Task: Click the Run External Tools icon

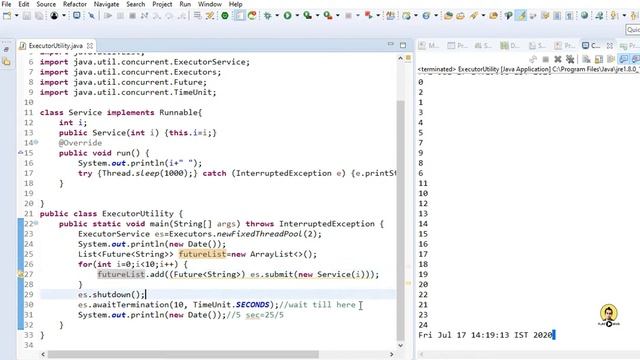Action: [328, 16]
